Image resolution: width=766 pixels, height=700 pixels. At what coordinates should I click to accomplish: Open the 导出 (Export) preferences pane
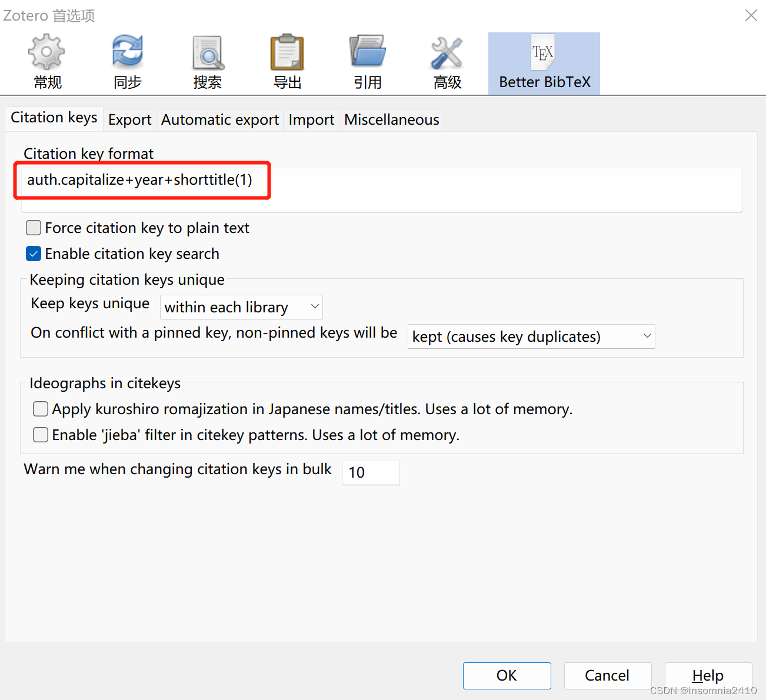(x=287, y=63)
